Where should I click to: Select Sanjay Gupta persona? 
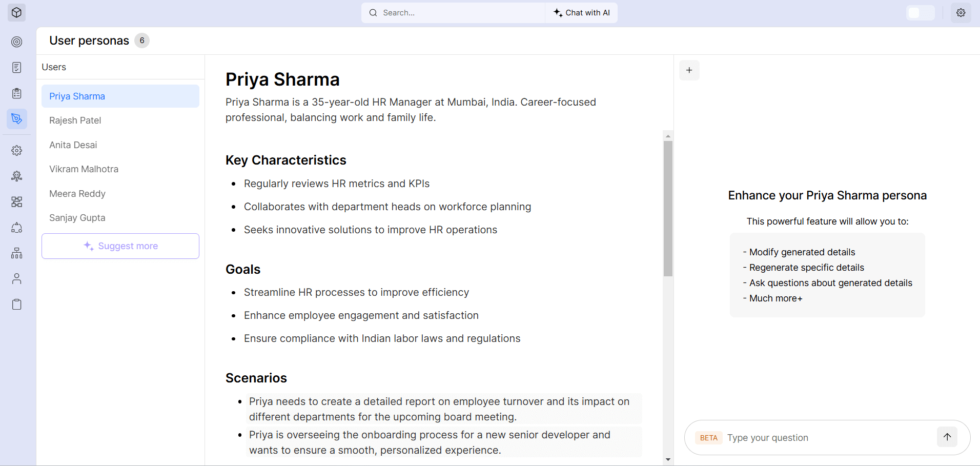click(x=120, y=218)
